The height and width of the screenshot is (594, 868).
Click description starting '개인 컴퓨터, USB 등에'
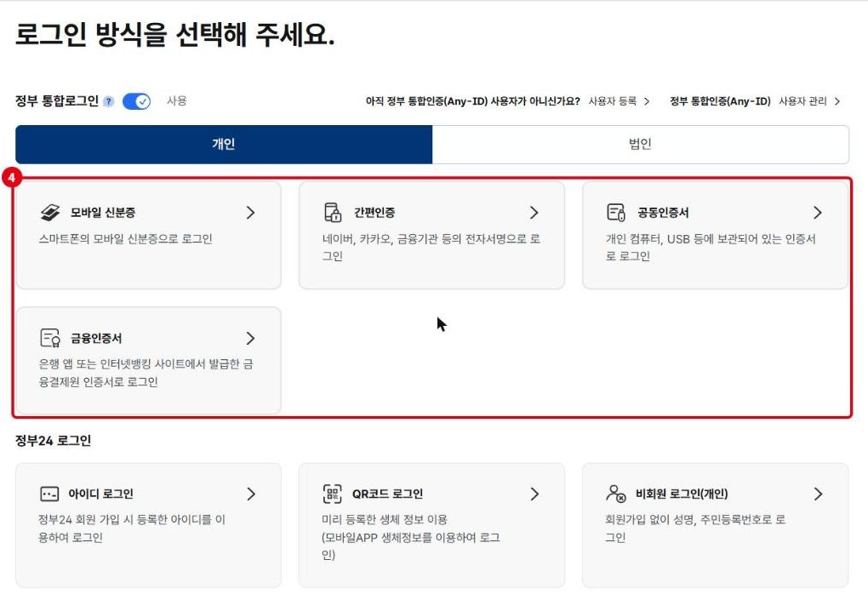point(711,248)
